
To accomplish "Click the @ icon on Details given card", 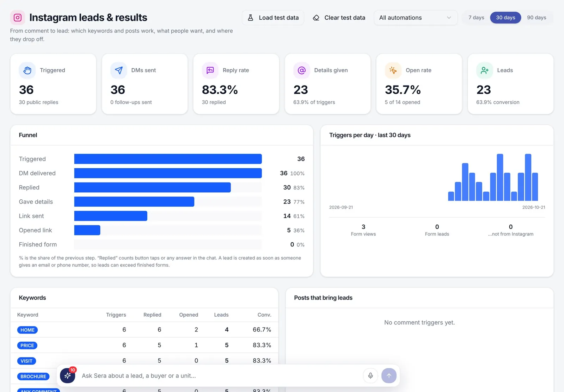I will tap(302, 70).
